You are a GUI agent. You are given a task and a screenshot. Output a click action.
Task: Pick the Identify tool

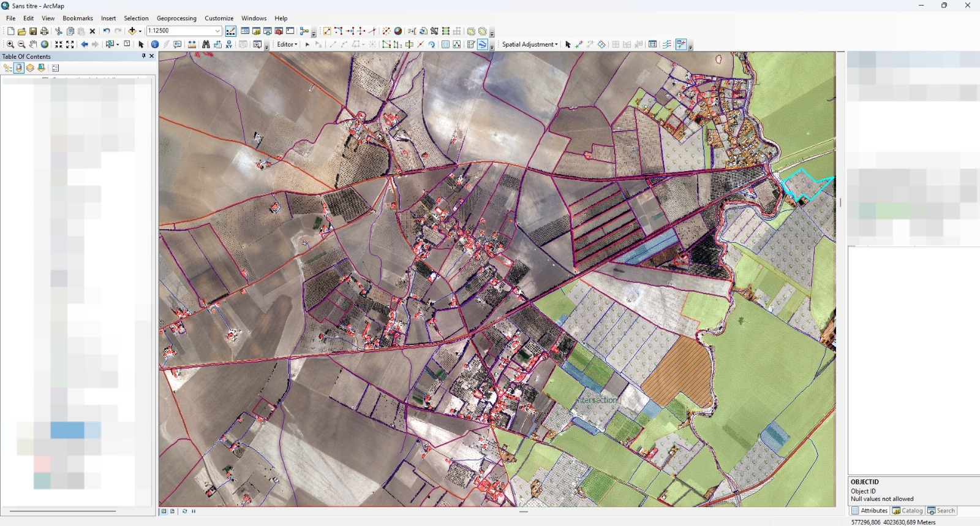pyautogui.click(x=155, y=44)
